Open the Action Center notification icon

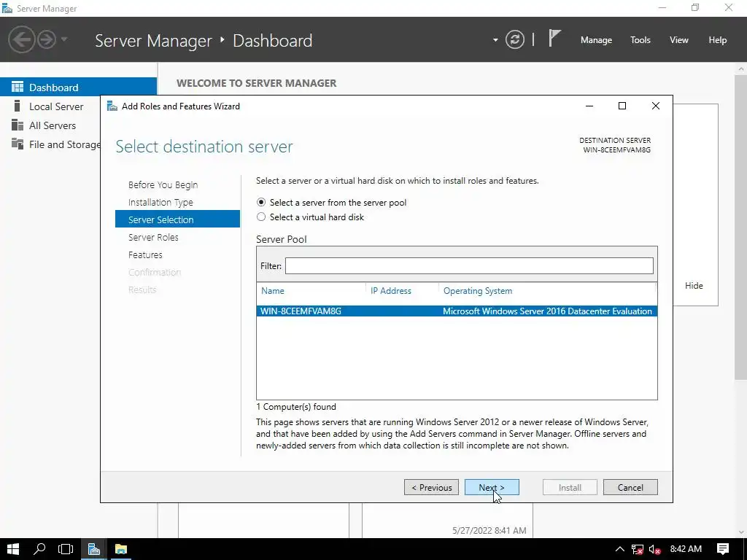[723, 549]
